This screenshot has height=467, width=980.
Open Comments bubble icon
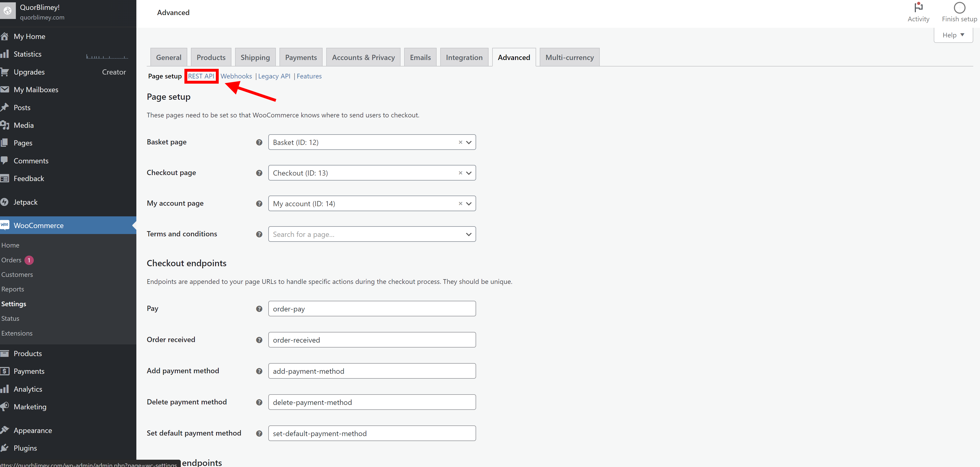click(5, 161)
